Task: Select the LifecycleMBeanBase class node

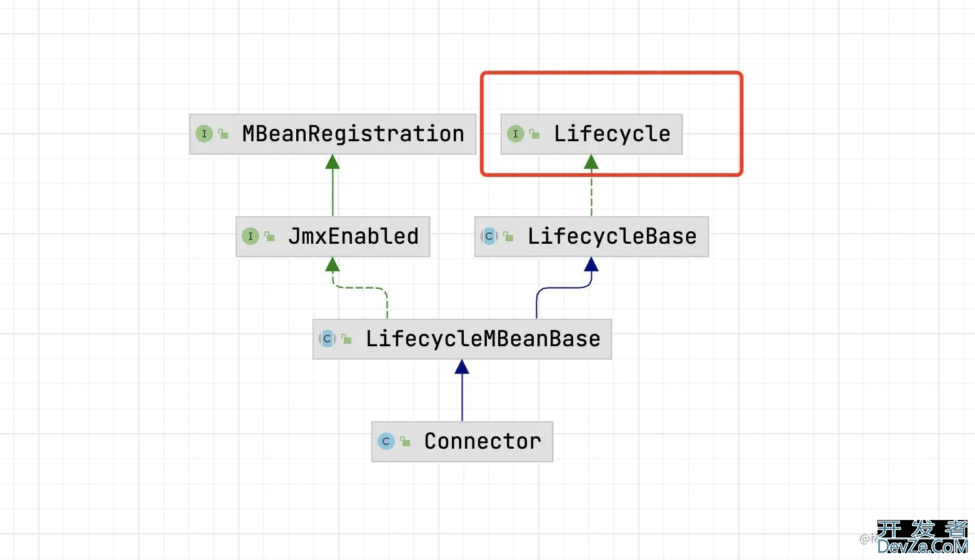Action: [462, 339]
